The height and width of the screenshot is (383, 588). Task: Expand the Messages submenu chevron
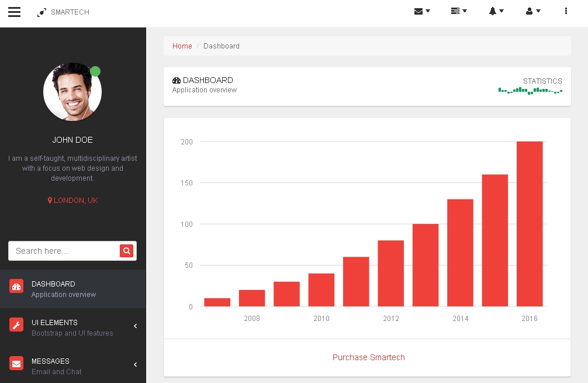135,365
